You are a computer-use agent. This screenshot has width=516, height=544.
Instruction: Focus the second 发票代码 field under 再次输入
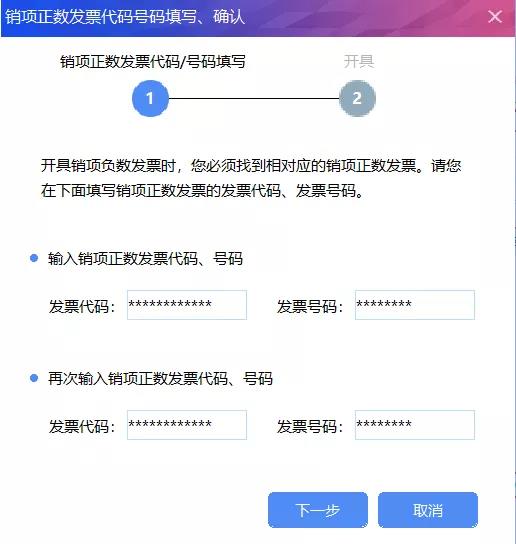click(187, 425)
